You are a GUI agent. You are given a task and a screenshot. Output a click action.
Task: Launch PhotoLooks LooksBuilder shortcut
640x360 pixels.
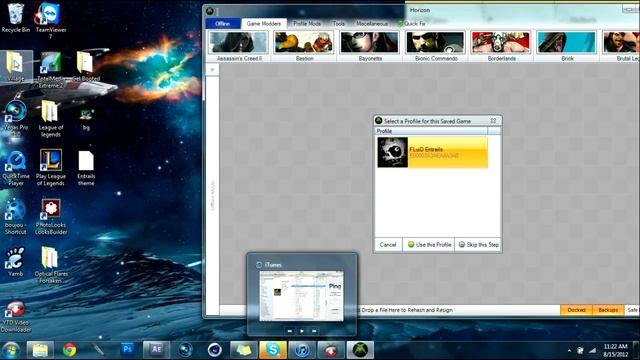(50, 217)
